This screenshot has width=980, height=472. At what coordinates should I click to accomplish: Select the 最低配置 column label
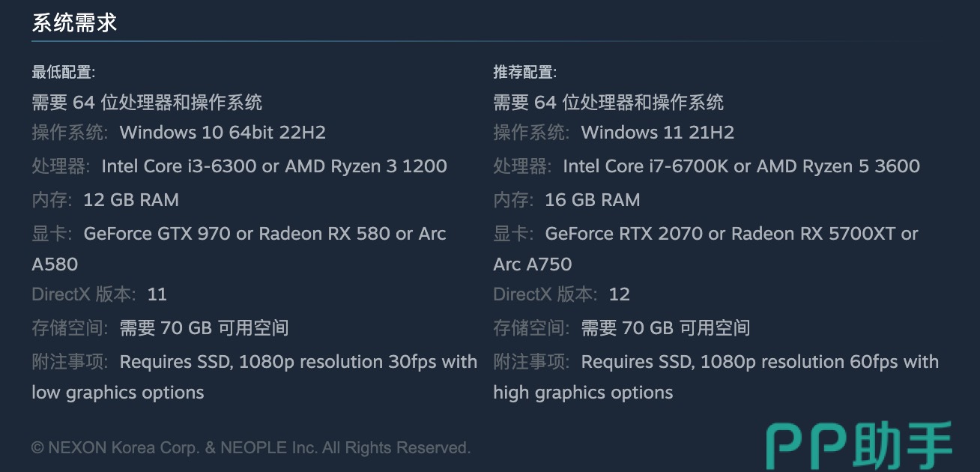click(63, 72)
